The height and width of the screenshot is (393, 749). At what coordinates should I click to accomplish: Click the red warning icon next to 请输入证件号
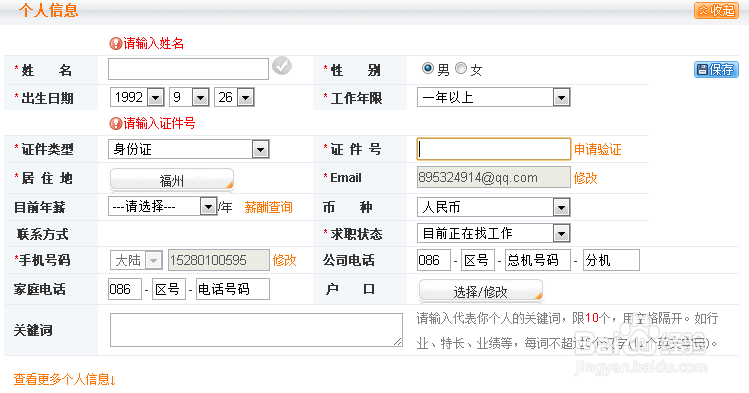click(115, 124)
